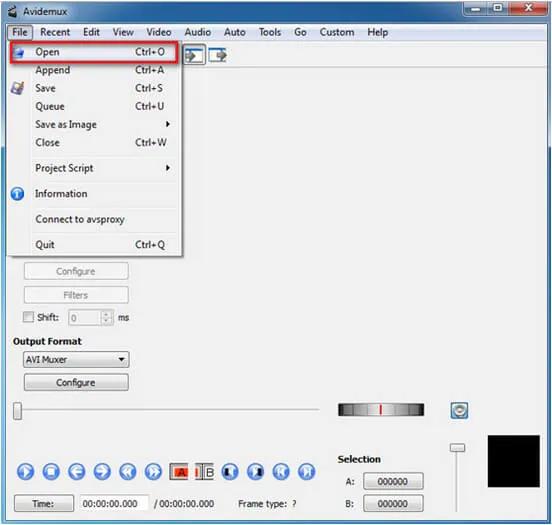Click the Information icon in File menu
552x525 pixels.
click(x=17, y=194)
